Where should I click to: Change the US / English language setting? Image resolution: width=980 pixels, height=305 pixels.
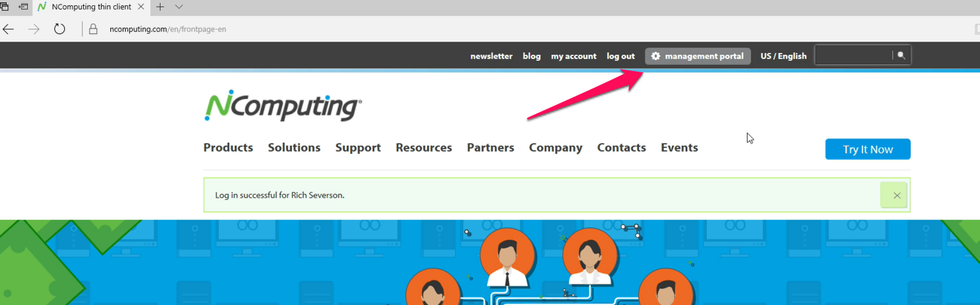pyautogui.click(x=783, y=56)
